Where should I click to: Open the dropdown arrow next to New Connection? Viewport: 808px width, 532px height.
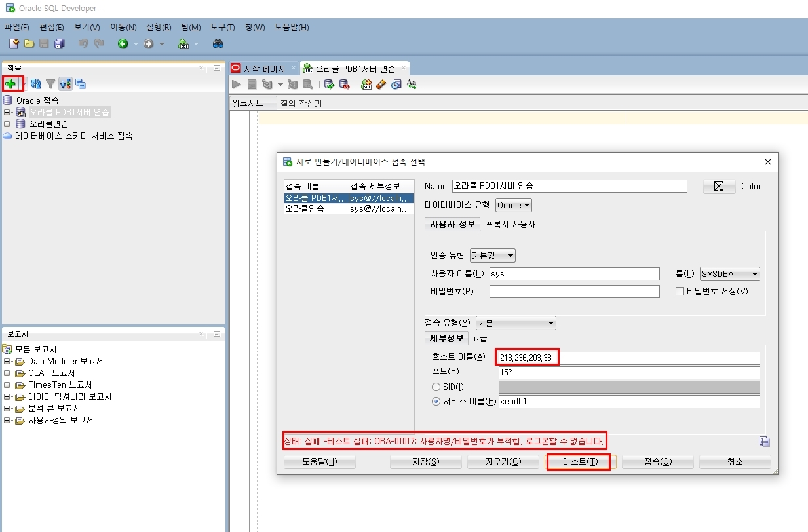tap(24, 84)
